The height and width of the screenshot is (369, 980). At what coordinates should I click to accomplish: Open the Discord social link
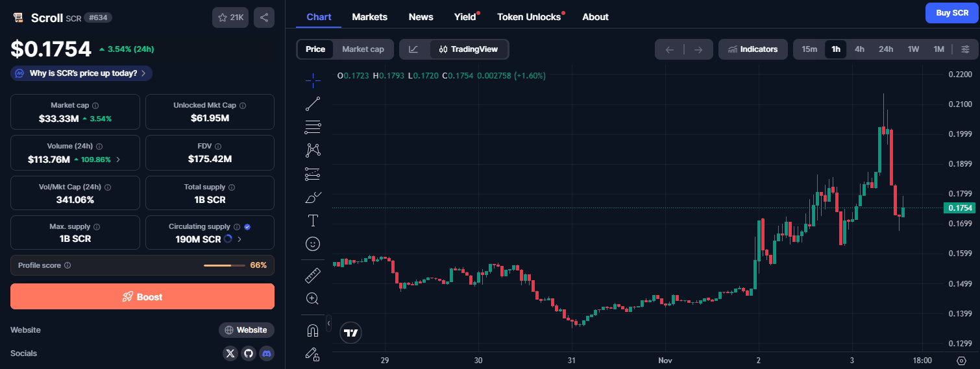267,353
